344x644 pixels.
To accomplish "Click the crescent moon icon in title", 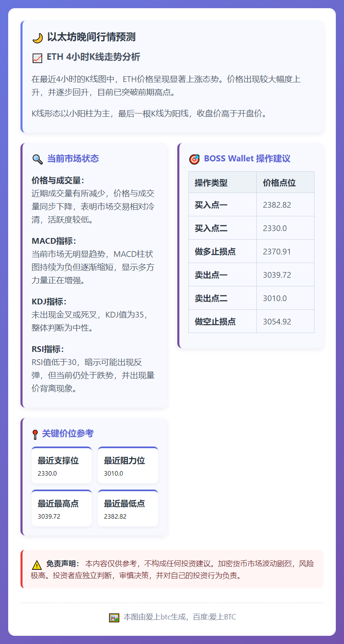I will [37, 38].
